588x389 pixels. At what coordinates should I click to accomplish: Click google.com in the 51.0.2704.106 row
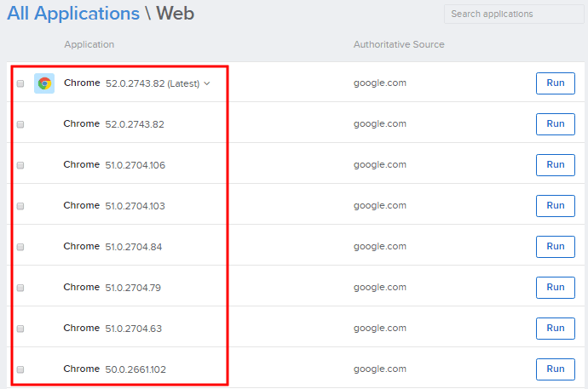(x=380, y=165)
